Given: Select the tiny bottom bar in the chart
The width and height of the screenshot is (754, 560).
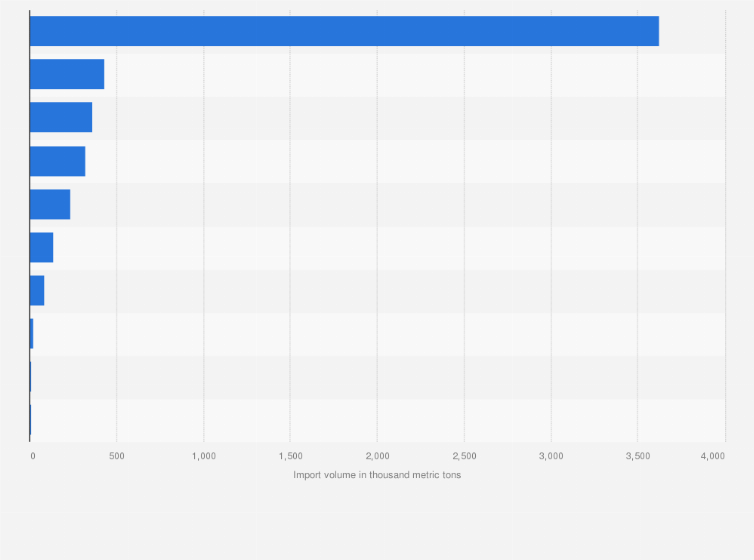Looking at the screenshot, I should (31, 420).
